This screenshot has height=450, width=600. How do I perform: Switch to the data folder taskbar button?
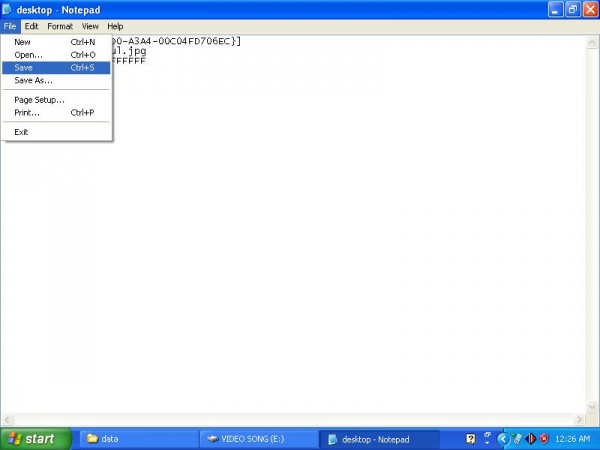click(x=139, y=439)
